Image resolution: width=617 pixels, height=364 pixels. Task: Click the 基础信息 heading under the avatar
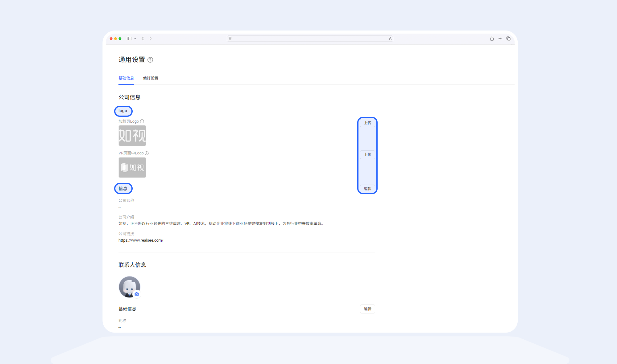pos(127,309)
